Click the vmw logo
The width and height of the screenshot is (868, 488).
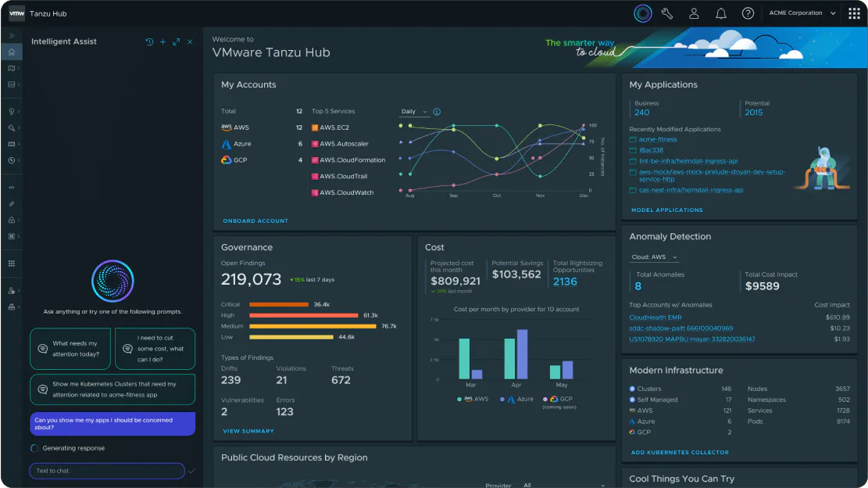click(16, 13)
